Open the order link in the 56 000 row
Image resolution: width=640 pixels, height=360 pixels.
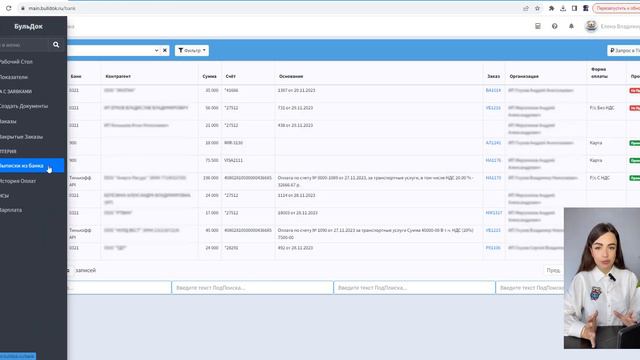[x=493, y=108]
